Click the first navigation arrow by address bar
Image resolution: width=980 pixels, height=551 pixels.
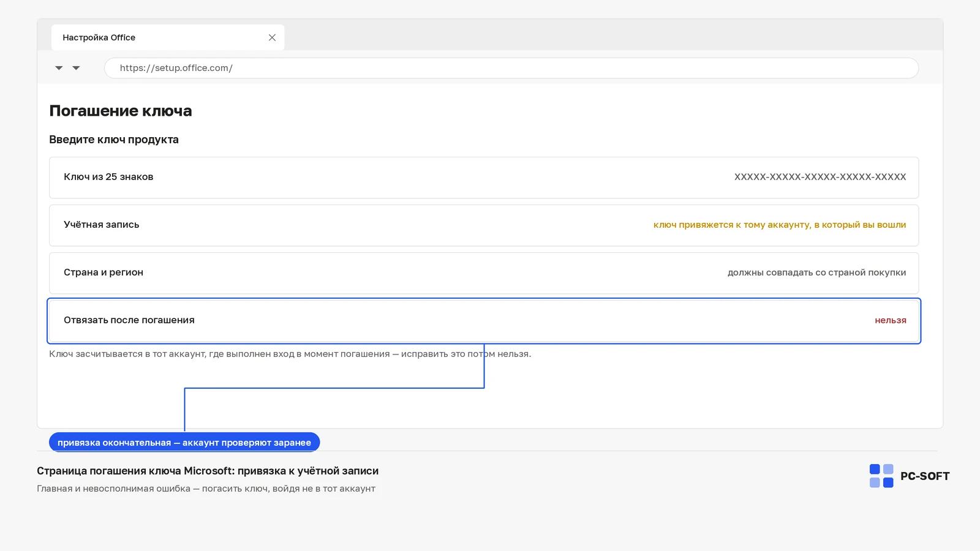point(59,68)
